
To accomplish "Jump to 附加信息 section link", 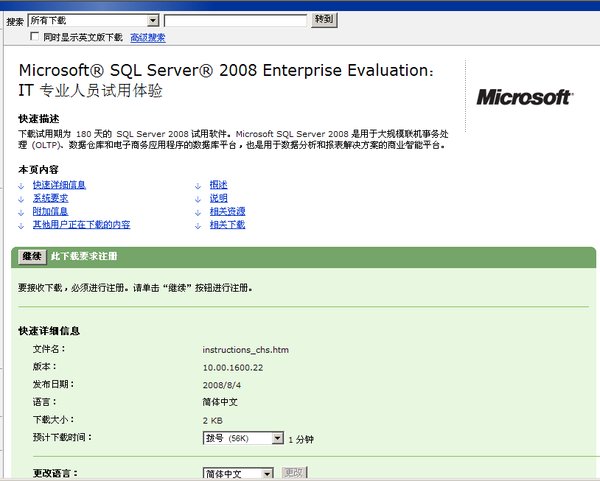I will (x=51, y=211).
